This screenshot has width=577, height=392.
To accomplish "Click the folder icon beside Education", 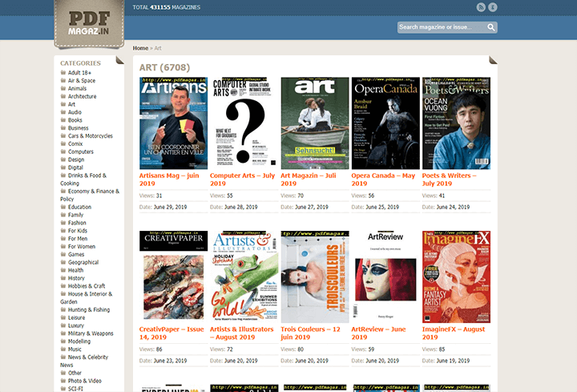I will click(63, 207).
